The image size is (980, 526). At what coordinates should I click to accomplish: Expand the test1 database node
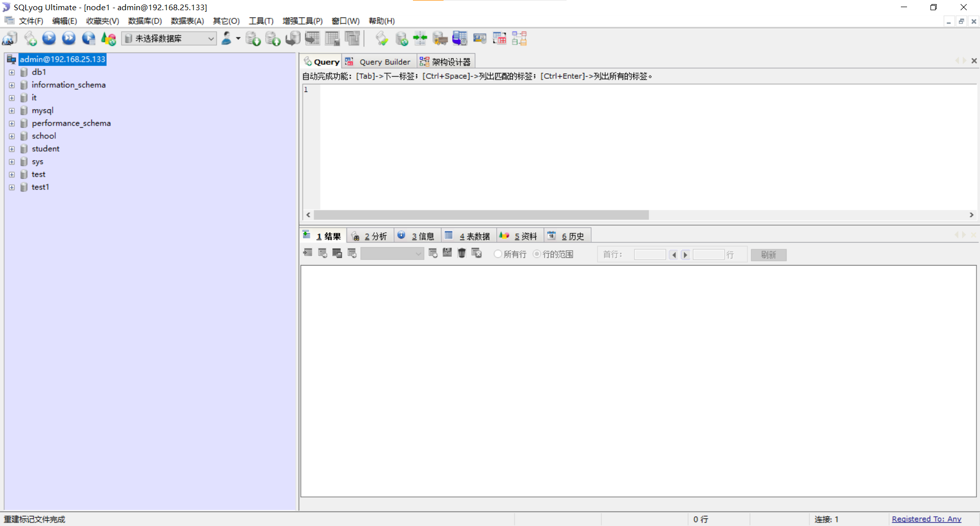[12, 187]
